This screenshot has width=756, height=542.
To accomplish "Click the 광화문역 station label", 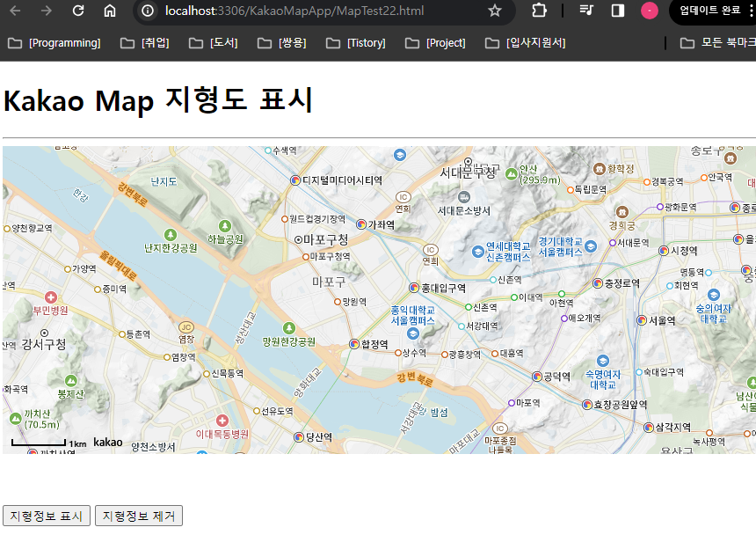I will 680,207.
